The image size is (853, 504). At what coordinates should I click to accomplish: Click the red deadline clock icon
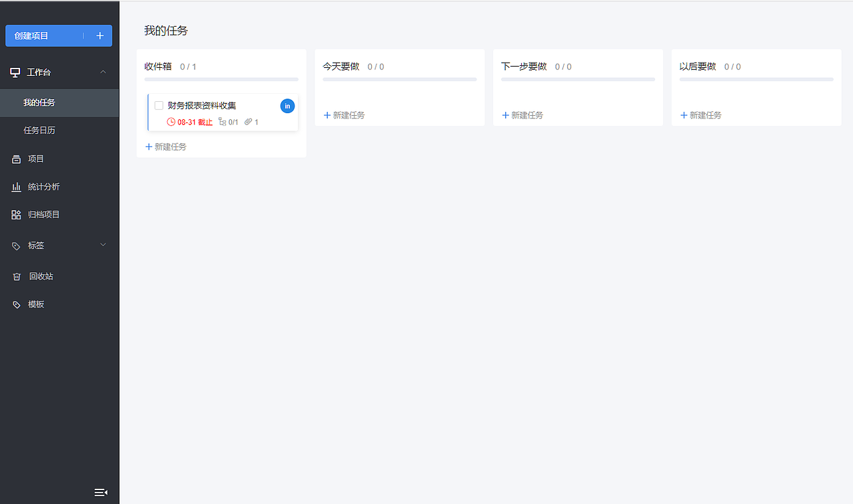[x=170, y=122]
